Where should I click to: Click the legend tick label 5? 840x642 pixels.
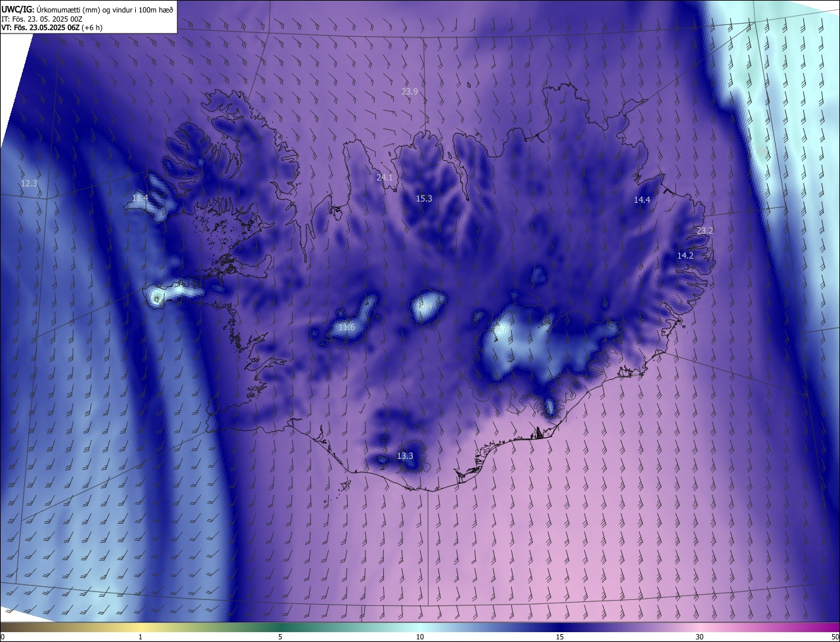pyautogui.click(x=280, y=637)
